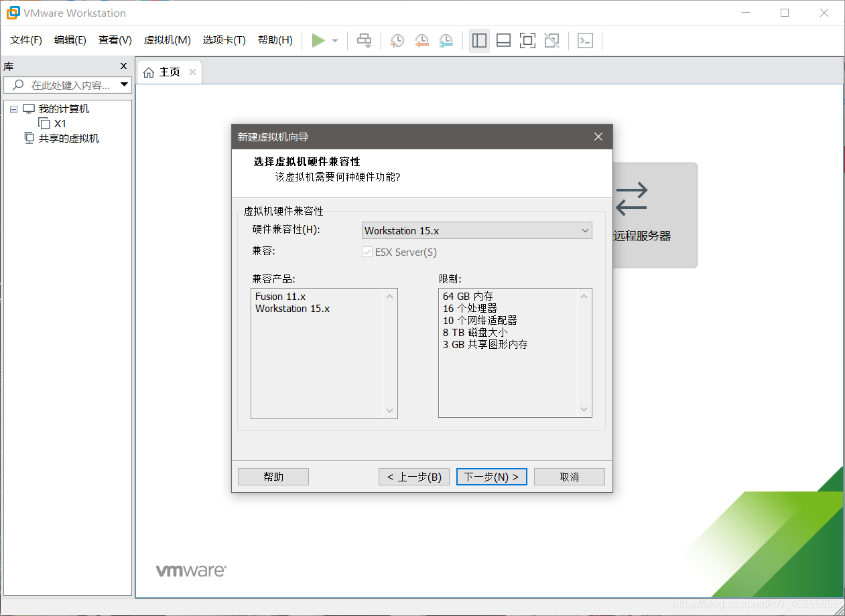Click compatible products list scroll up arrow
Viewport: 845px width, 616px height.
click(390, 297)
